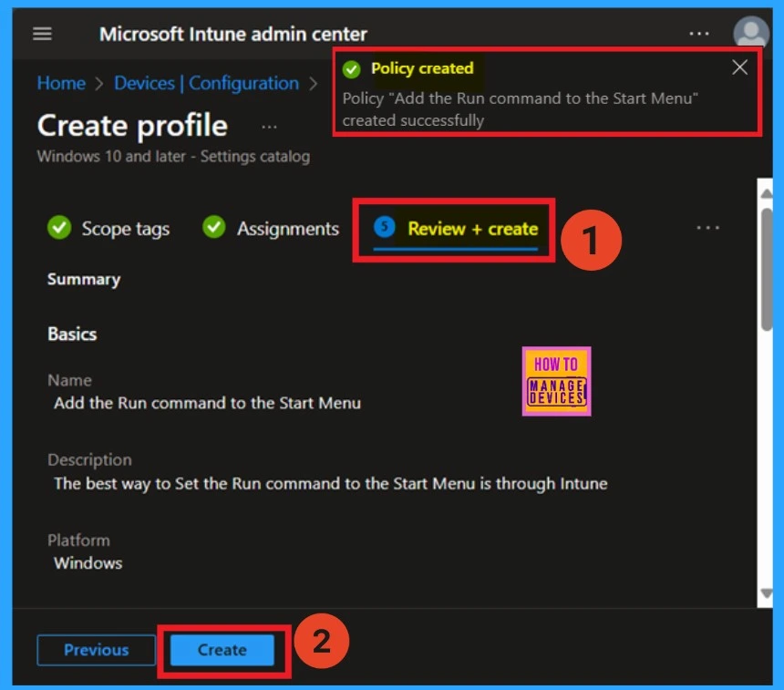Click the notification message 'created successfully'
This screenshot has width=784, height=690.
(x=413, y=120)
